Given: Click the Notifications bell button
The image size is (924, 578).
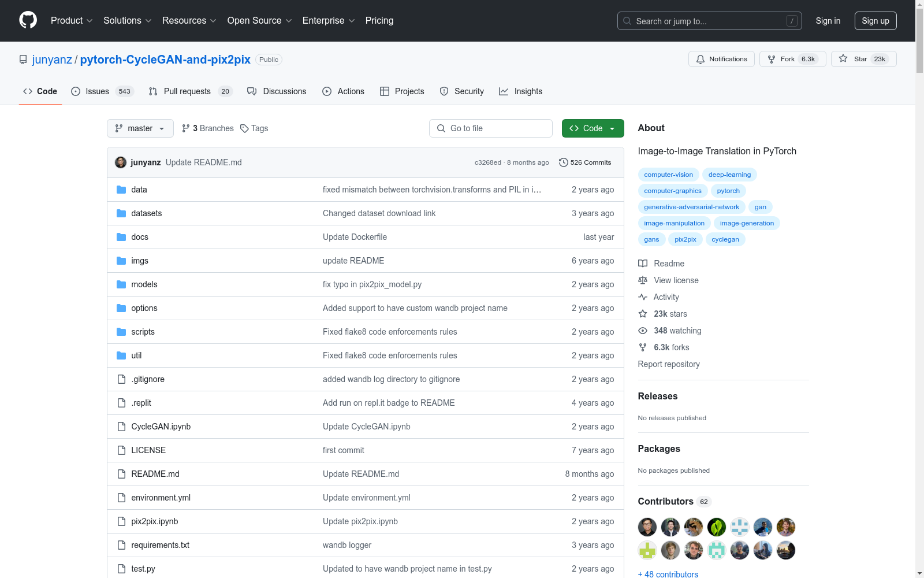Looking at the screenshot, I should tap(721, 59).
